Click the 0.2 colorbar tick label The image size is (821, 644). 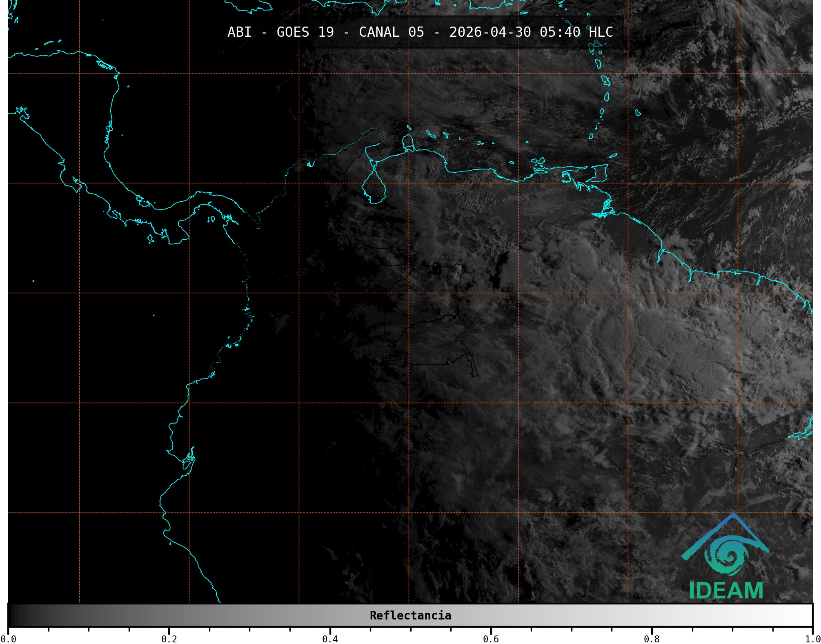pos(169,639)
